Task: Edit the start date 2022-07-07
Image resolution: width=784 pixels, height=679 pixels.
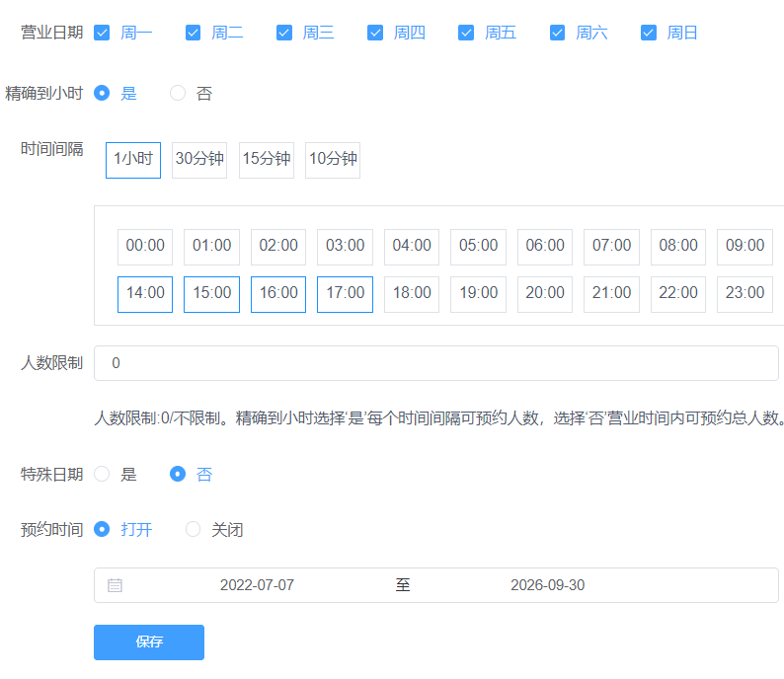Action: click(x=257, y=585)
